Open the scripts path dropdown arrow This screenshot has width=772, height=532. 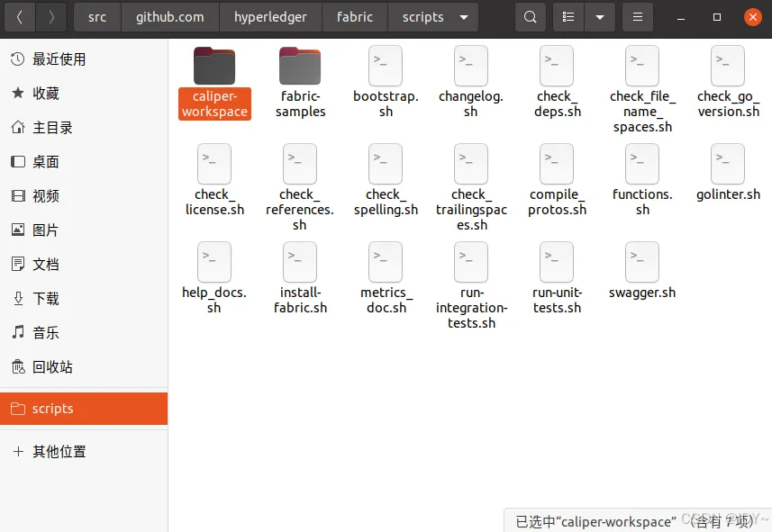click(464, 17)
